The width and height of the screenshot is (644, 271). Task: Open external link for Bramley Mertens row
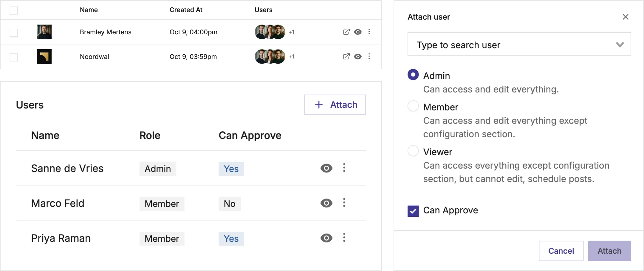click(346, 32)
